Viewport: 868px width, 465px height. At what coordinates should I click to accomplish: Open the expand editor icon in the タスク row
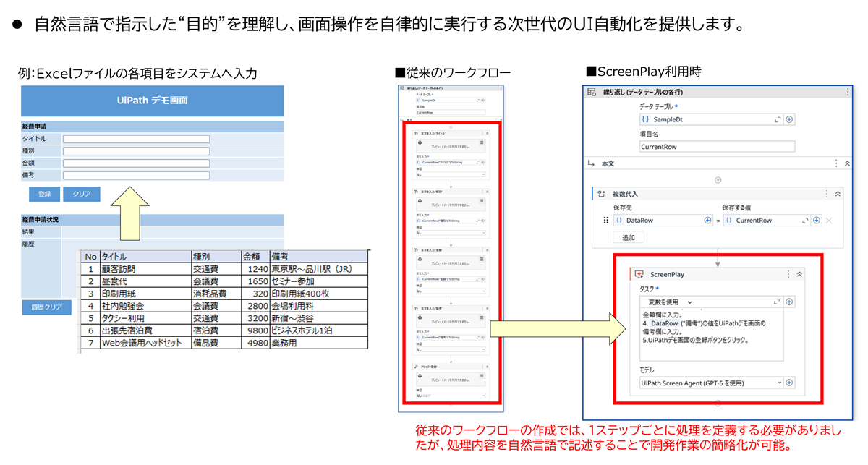point(777,302)
